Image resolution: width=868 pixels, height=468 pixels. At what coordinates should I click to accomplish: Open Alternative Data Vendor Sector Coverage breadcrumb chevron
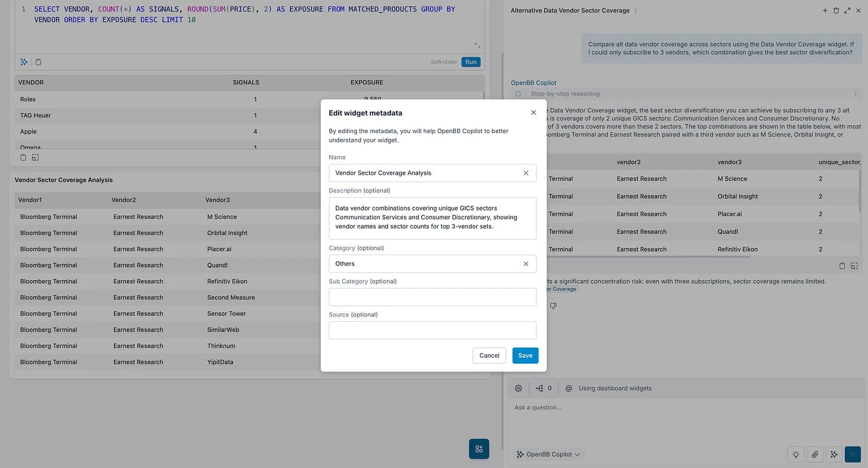click(635, 10)
